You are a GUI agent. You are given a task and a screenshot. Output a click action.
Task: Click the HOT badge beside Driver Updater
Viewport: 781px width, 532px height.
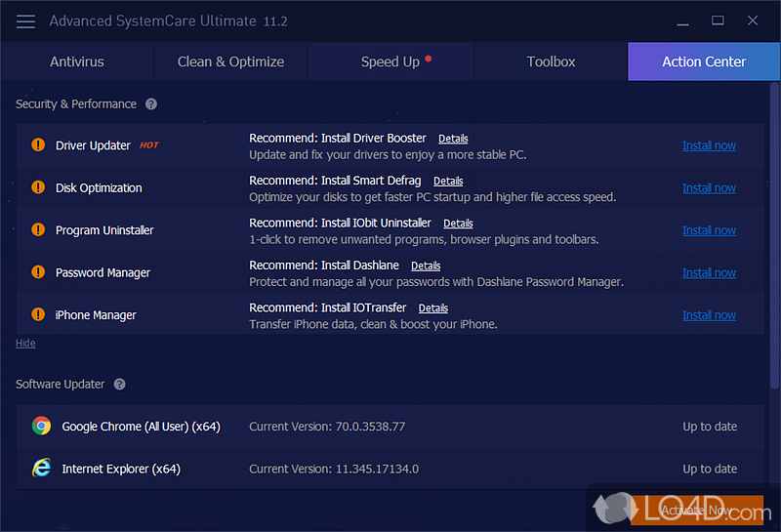tap(149, 144)
